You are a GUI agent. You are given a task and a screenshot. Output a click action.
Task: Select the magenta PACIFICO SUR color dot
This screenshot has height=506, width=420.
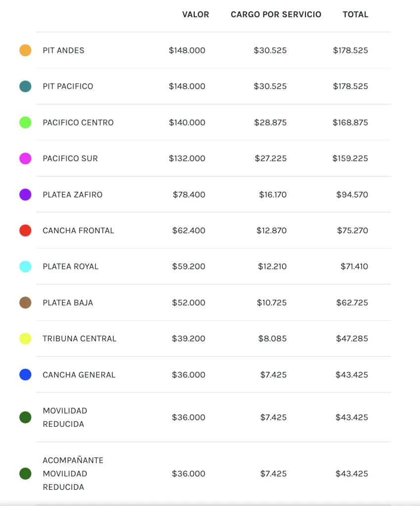[x=25, y=159]
